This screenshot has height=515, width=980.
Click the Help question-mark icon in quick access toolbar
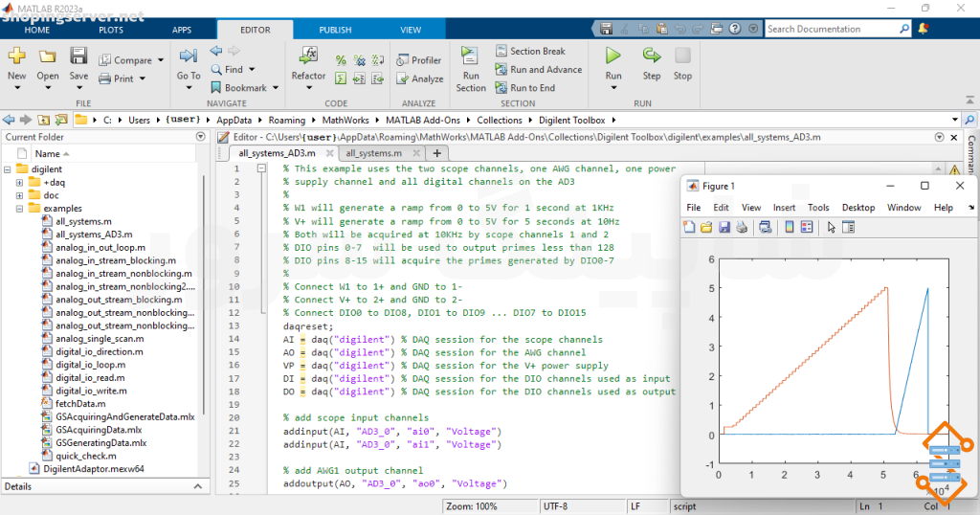point(735,29)
